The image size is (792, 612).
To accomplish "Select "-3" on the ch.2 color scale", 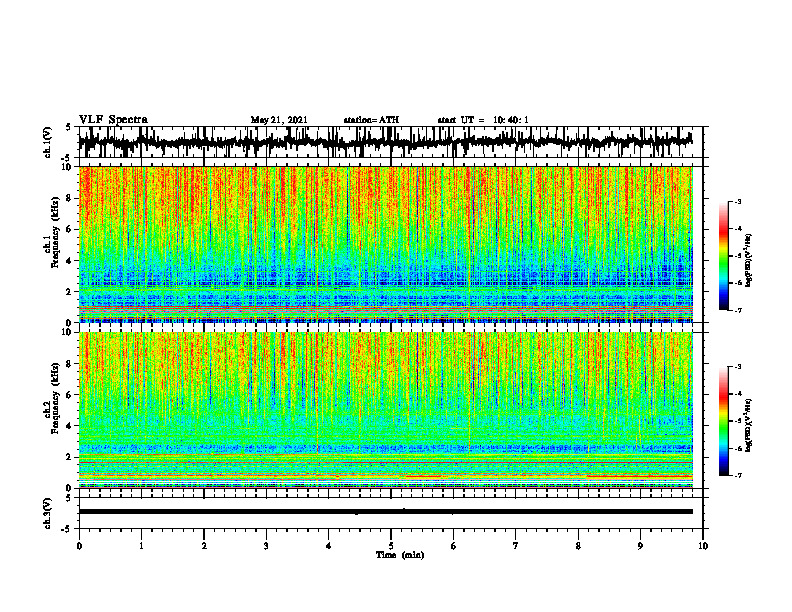I will coord(738,367).
